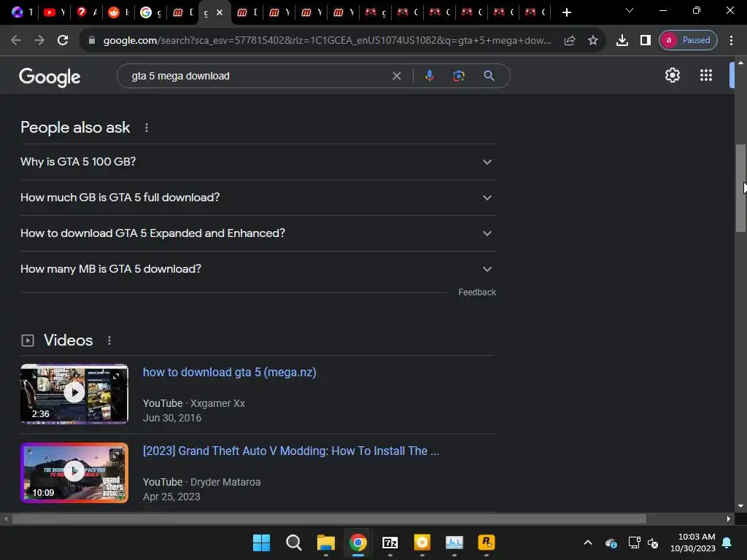Open the 10:03 AM clock and calendar
Image resolution: width=747 pixels, height=560 pixels.
coord(693,542)
